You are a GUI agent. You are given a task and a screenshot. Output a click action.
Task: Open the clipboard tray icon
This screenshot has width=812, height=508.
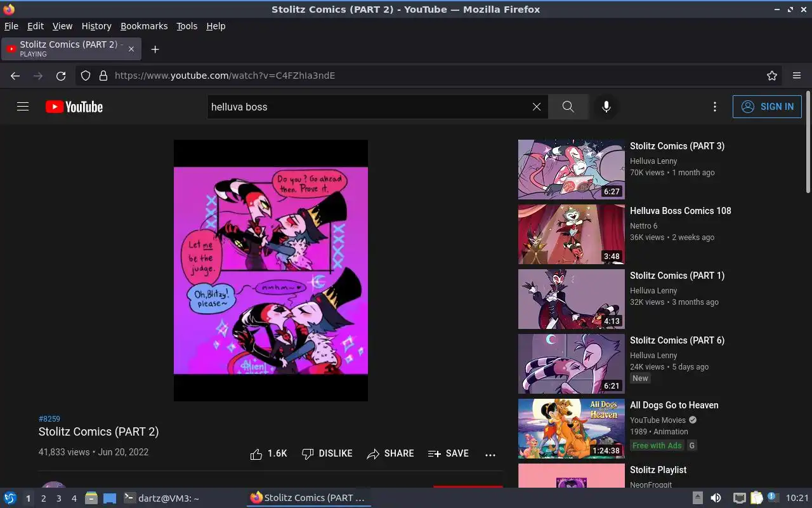[757, 498]
